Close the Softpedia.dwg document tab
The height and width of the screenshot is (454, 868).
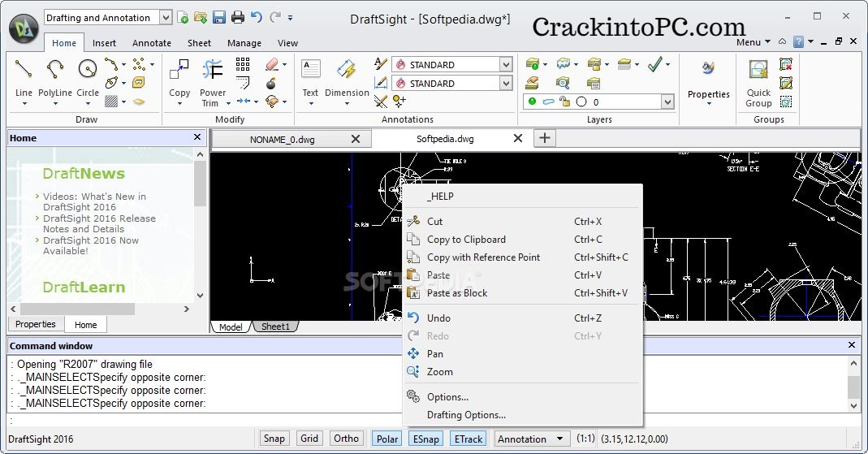pyautogui.click(x=518, y=138)
